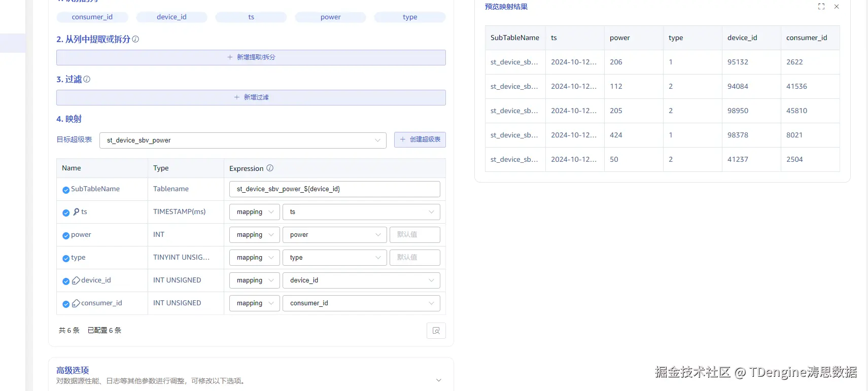The height and width of the screenshot is (391, 868).
Task: Close the 预览映射结果 preview panel
Action: pos(837,7)
